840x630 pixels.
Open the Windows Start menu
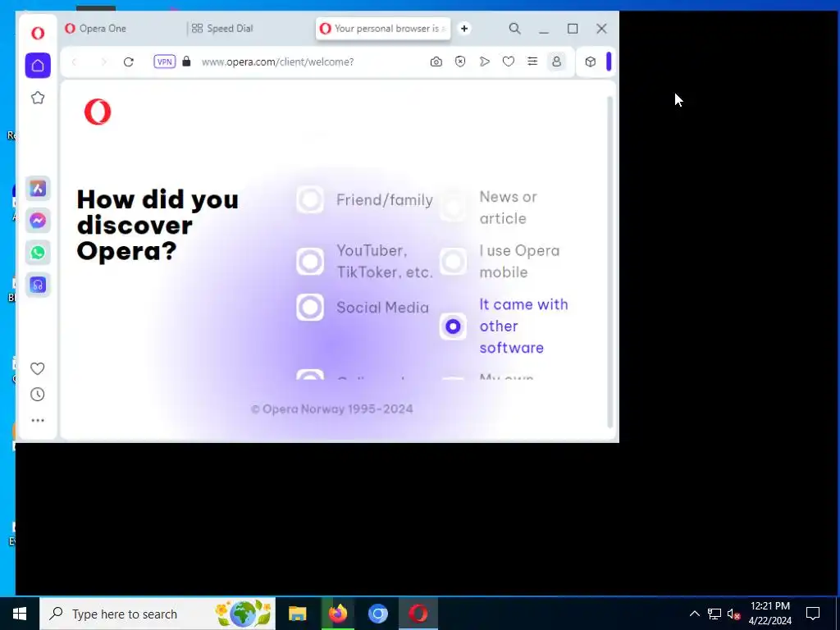(x=20, y=614)
